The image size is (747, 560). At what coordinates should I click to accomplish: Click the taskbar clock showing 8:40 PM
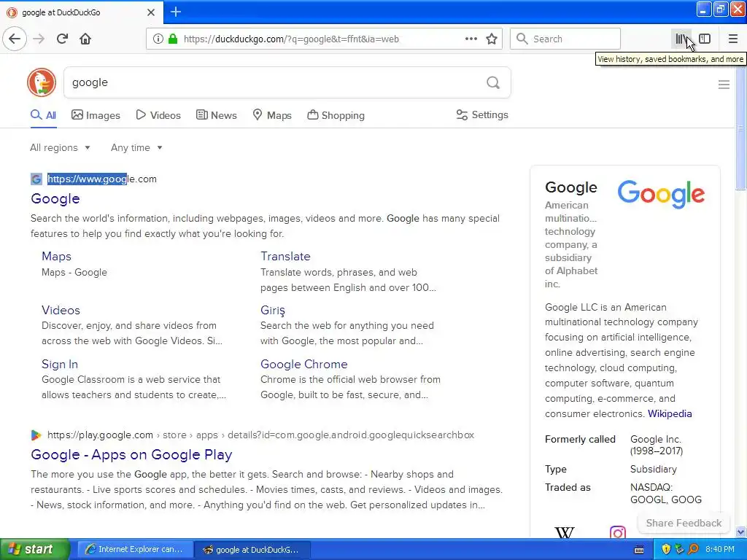(720, 549)
